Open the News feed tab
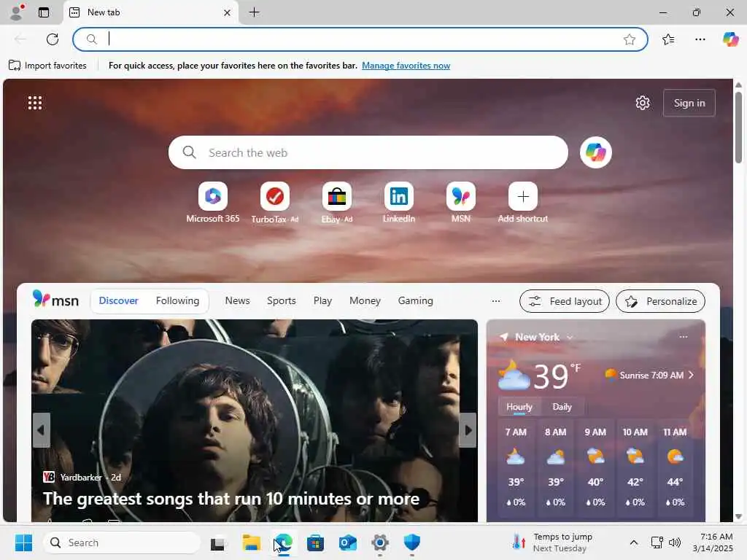Viewport: 747px width, 560px height. (x=237, y=300)
